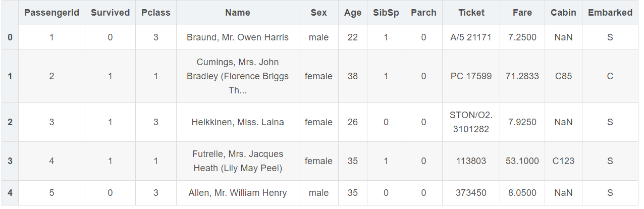Select the Allen, Mr. William Henry cell

point(237,193)
